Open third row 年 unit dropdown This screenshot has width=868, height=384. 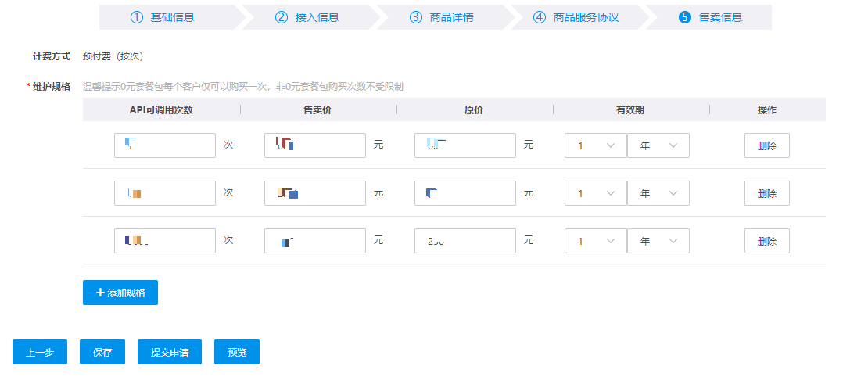point(658,241)
